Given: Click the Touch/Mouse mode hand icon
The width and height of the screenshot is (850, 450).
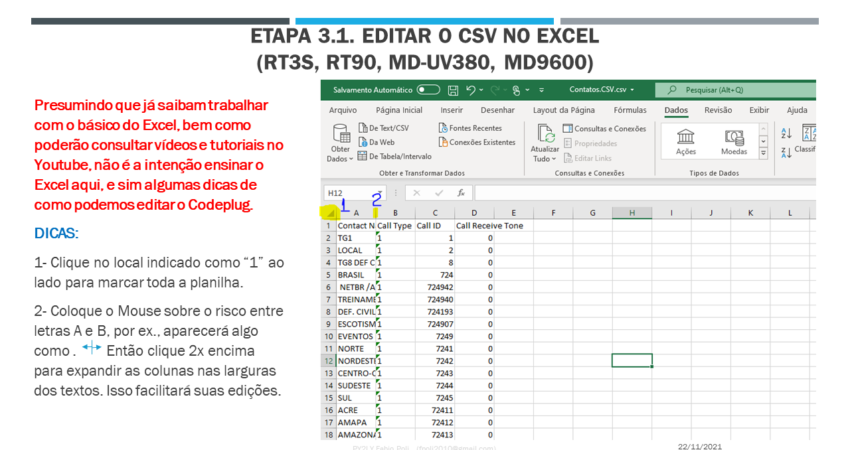Looking at the screenshot, I should (x=516, y=91).
